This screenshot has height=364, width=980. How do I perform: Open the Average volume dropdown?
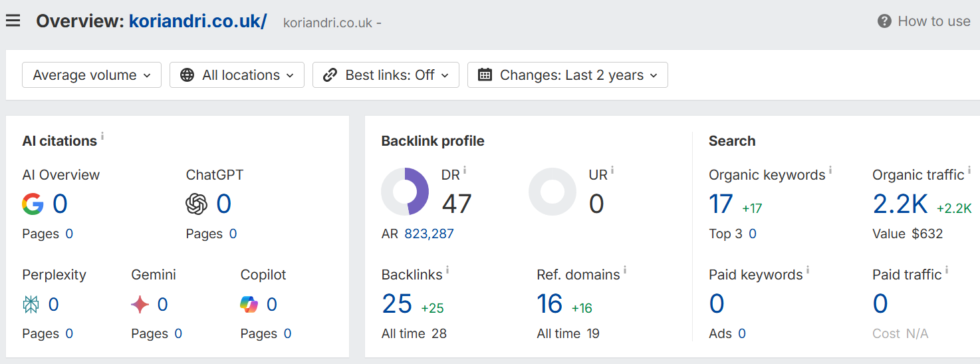click(92, 75)
